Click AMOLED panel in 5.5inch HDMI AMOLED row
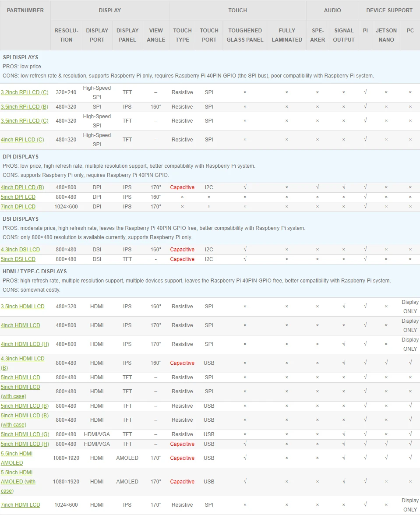420x515 pixels. tap(127, 458)
